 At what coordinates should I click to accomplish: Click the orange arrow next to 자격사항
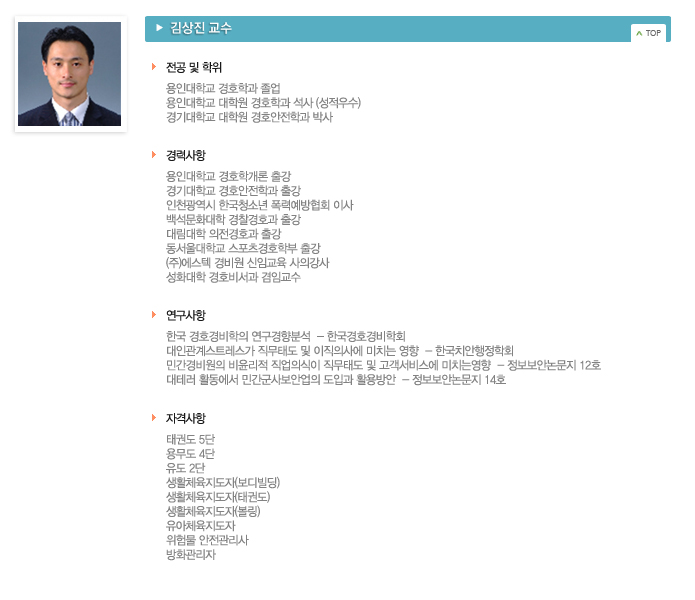(154, 417)
